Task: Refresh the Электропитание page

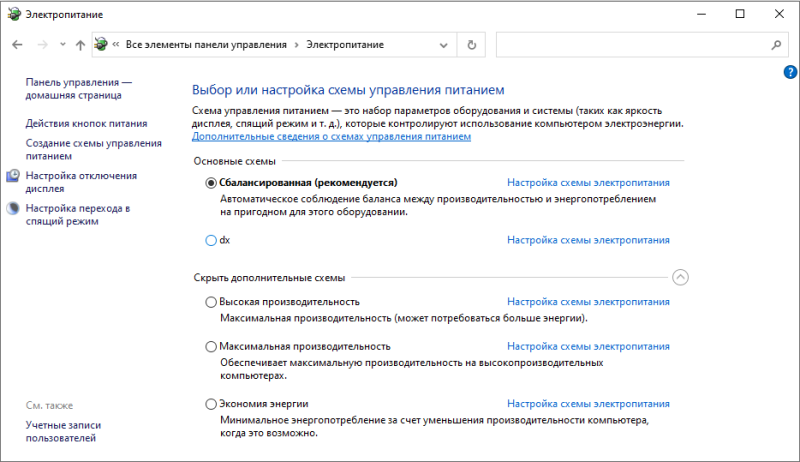Action: 471,45
